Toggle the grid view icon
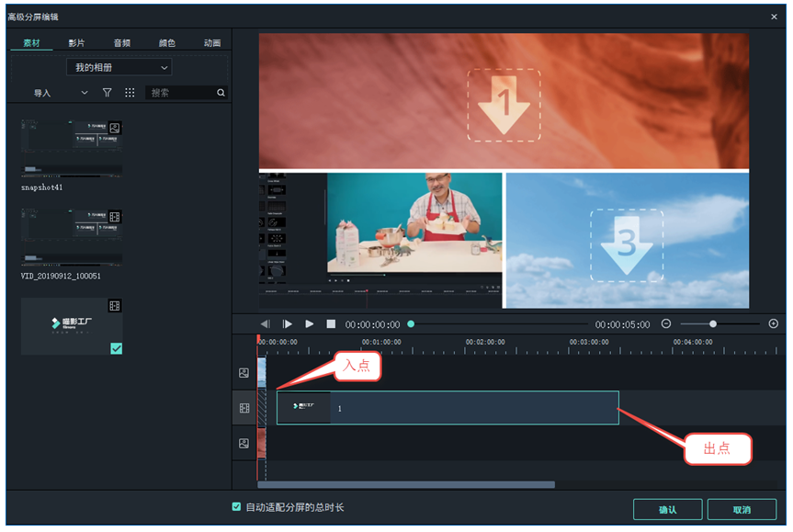The image size is (793, 532). click(x=130, y=93)
